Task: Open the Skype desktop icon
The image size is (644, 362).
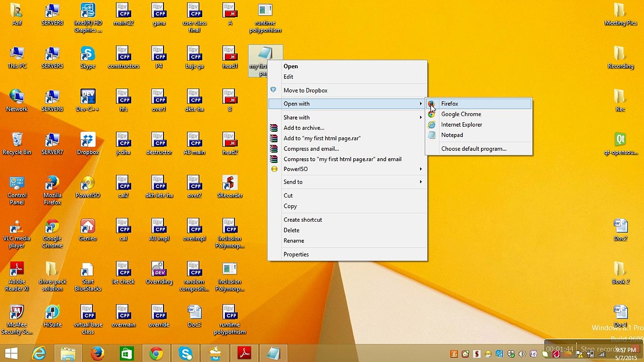Action: pyautogui.click(x=88, y=57)
